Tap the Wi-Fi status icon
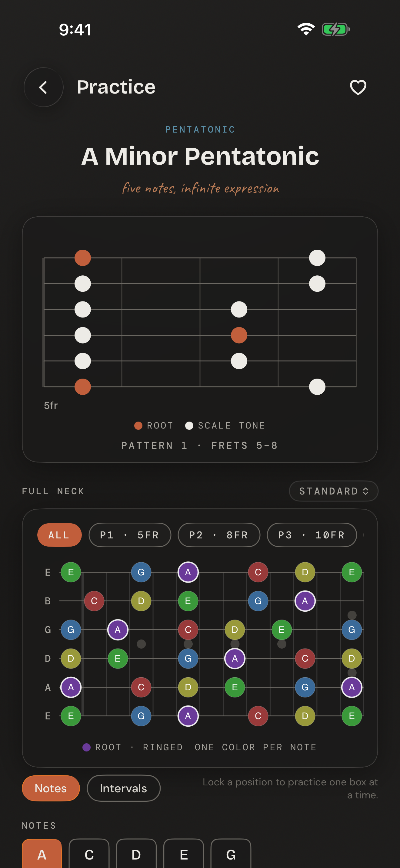400x868 pixels. (x=306, y=29)
